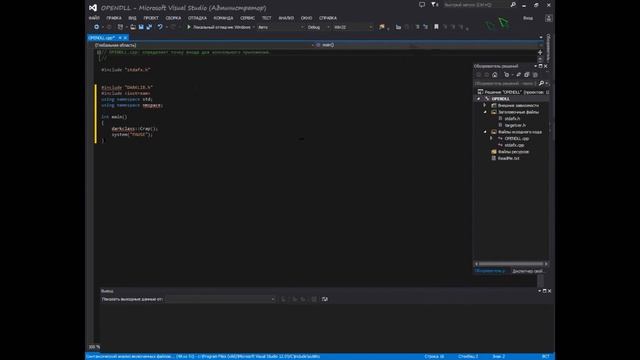Open the Debug configuration dropdown

pos(318,27)
